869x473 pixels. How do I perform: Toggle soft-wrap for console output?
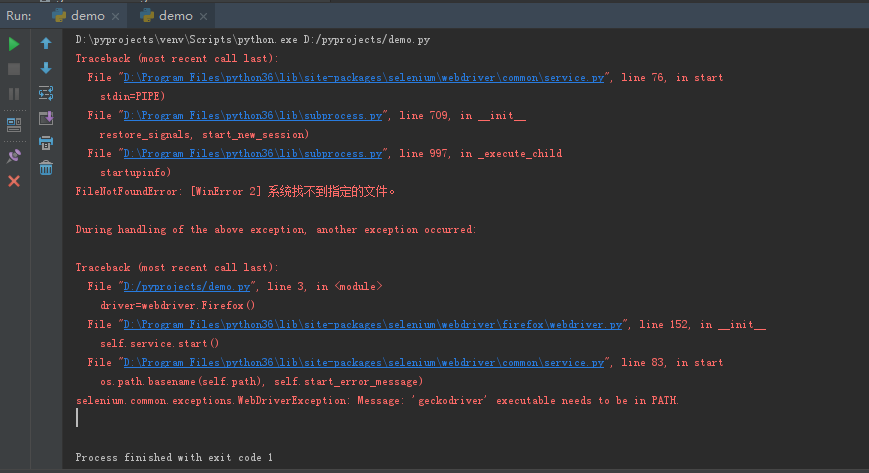(46, 93)
